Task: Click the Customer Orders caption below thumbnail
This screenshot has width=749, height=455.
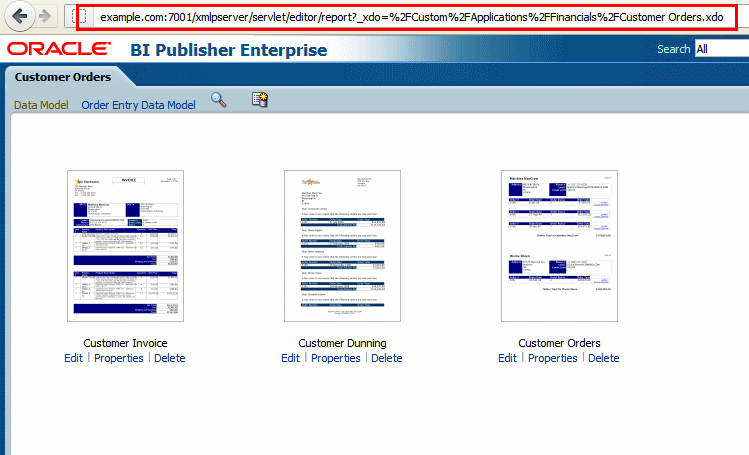Action: tap(559, 343)
